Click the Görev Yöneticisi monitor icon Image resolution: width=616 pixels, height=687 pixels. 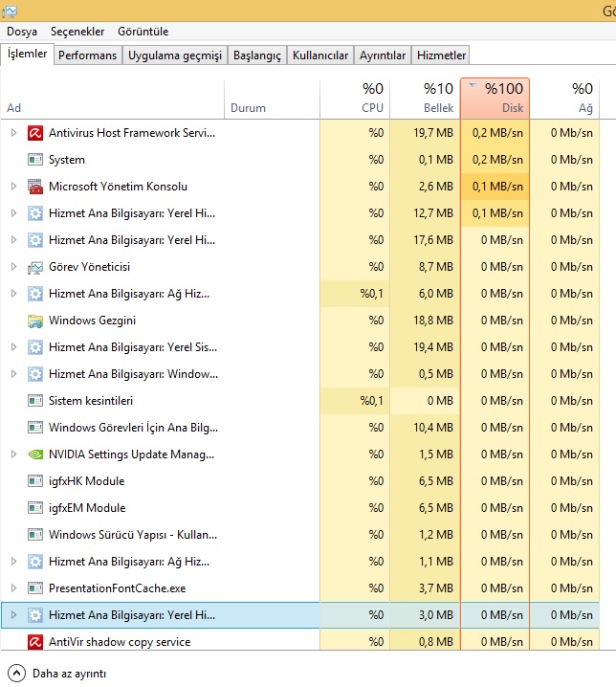pos(35,267)
